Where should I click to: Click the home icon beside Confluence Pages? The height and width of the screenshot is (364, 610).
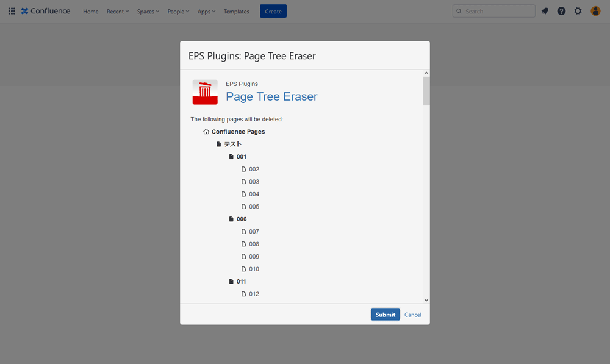(x=206, y=132)
